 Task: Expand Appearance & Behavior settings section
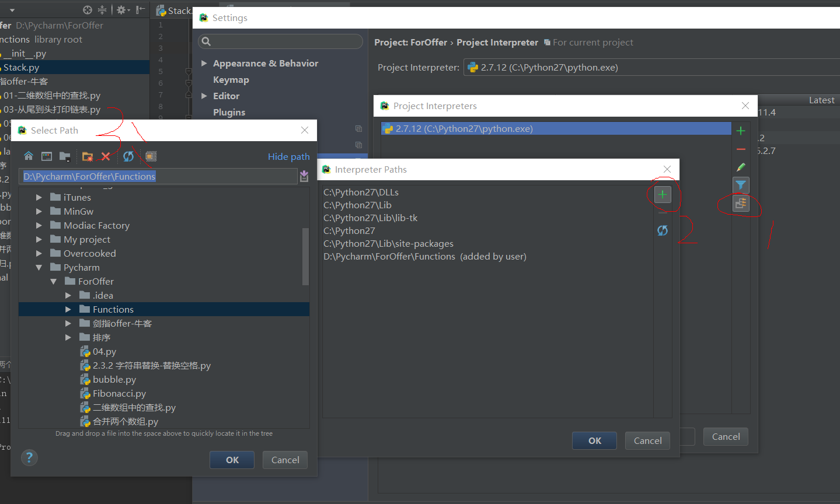204,63
